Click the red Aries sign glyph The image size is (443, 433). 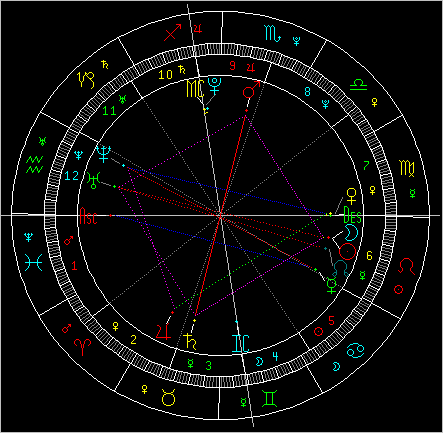(x=82, y=347)
